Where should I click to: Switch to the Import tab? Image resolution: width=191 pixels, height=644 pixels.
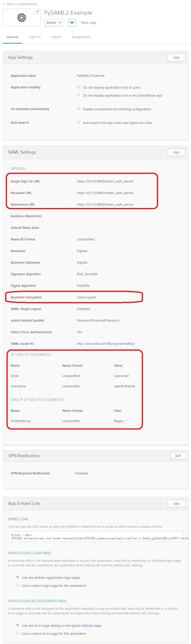(56, 37)
